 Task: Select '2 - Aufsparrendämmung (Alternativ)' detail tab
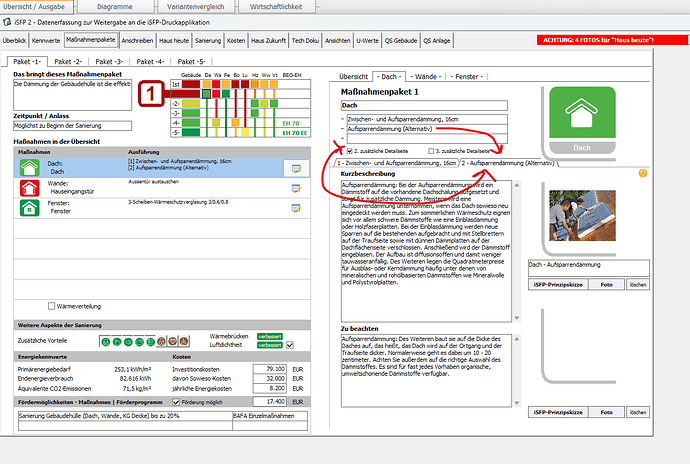tap(509, 161)
